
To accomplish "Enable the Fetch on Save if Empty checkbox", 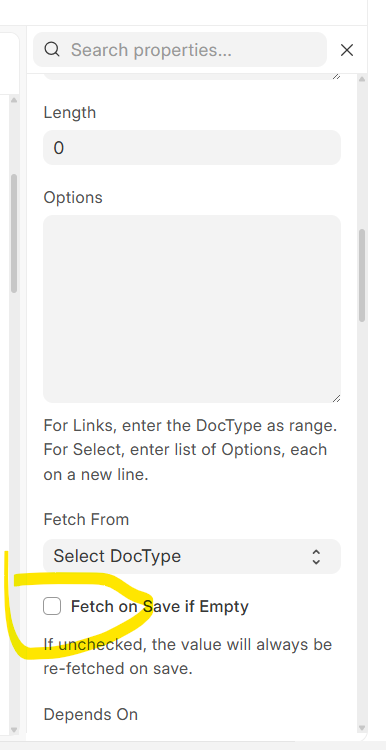I will pyautogui.click(x=52, y=607).
